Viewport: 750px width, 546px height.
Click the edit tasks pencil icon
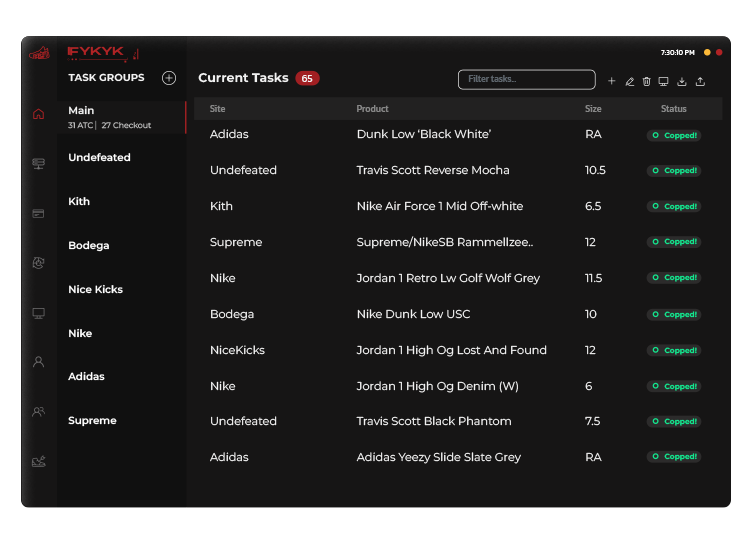pyautogui.click(x=629, y=81)
